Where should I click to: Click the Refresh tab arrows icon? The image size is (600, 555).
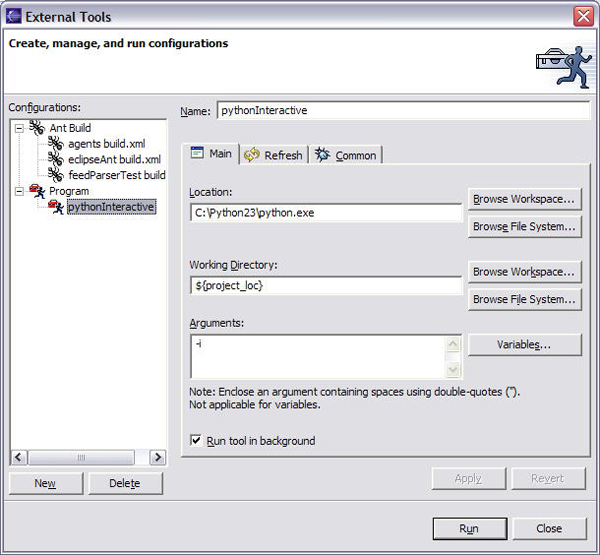(252, 155)
